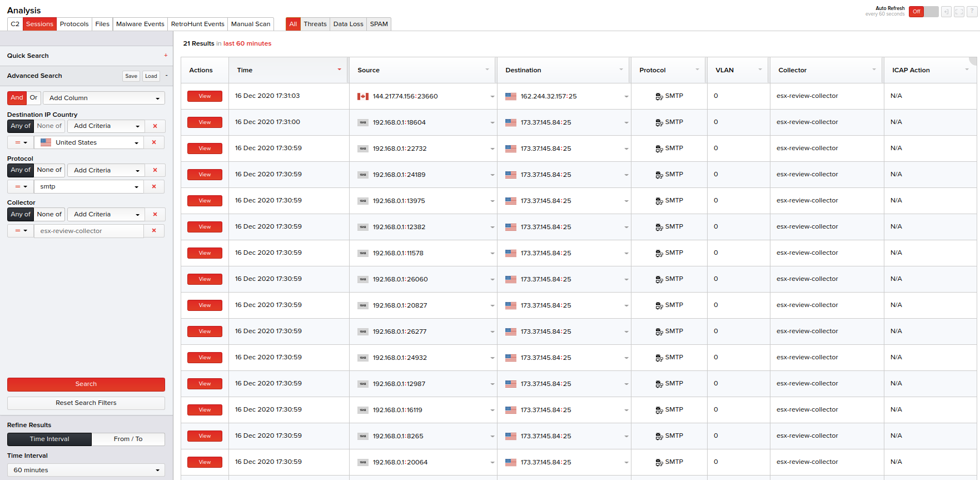Open the United States country dropdown
Viewport: 980px width, 480px height.
(x=89, y=143)
